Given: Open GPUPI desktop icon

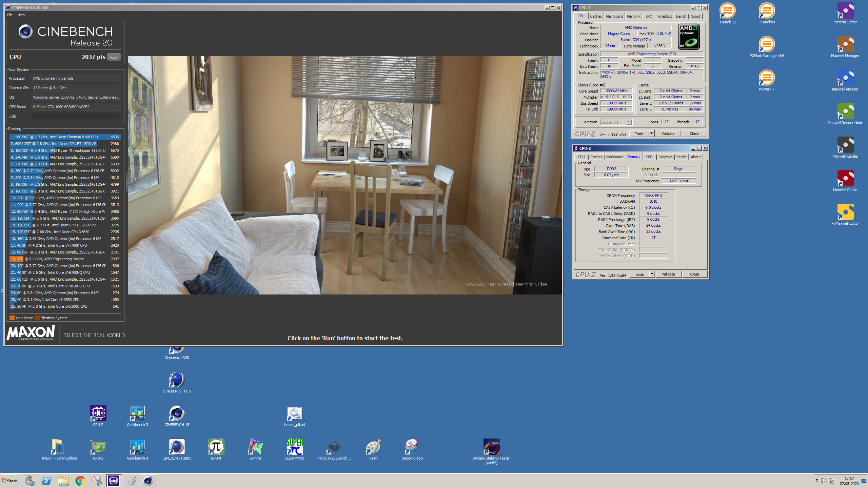Looking at the screenshot, I should 216,449.
